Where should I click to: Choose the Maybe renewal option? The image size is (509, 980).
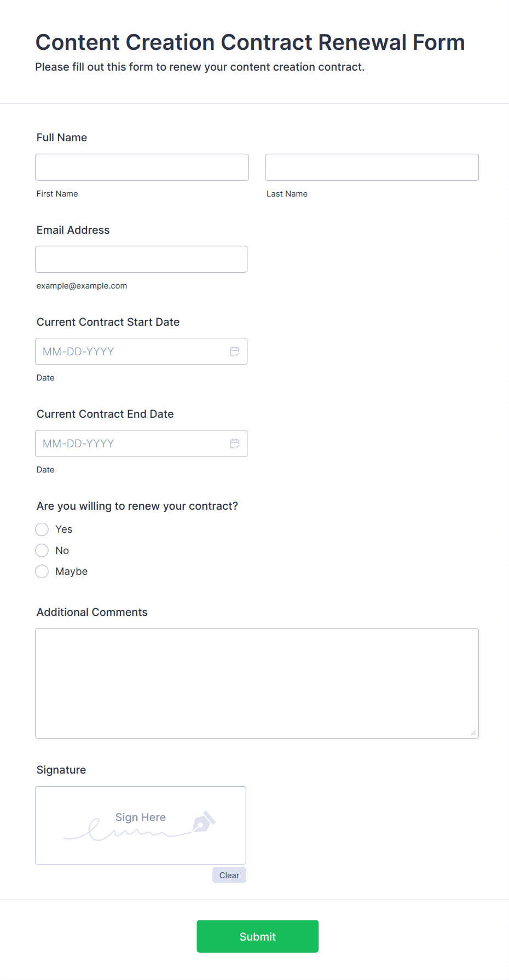pyautogui.click(x=42, y=572)
